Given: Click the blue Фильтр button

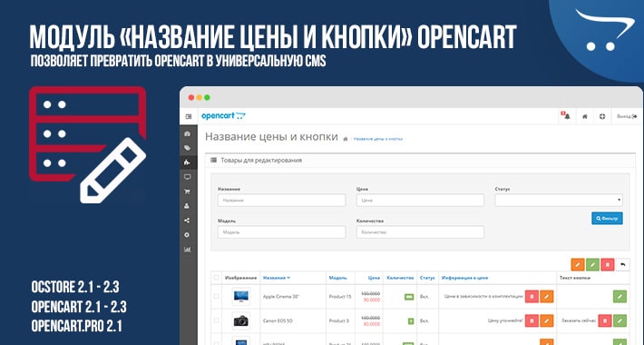Looking at the screenshot, I should coord(607,219).
